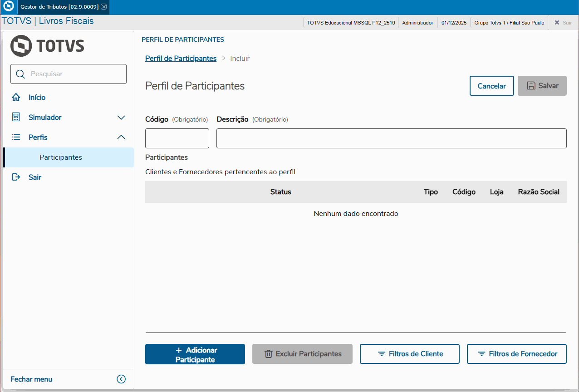This screenshot has height=392, width=579.
Task: Click the Incluir breadcrumb text
Action: pyautogui.click(x=240, y=59)
